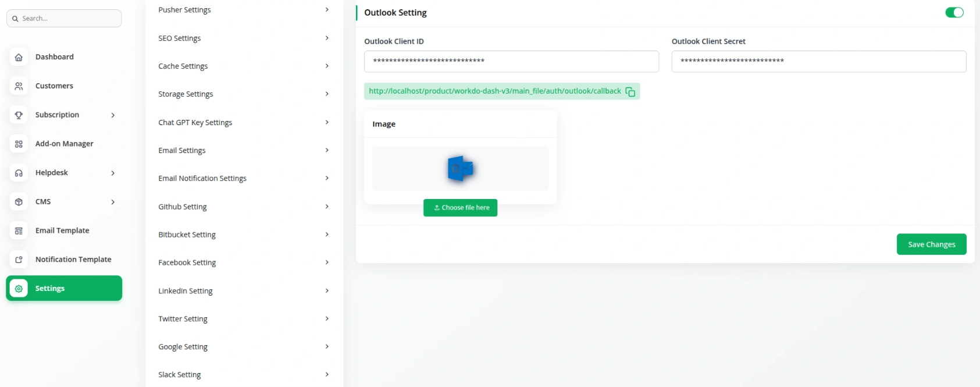Go to Slack Setting section
Image resolution: width=980 pixels, height=387 pixels.
click(243, 375)
